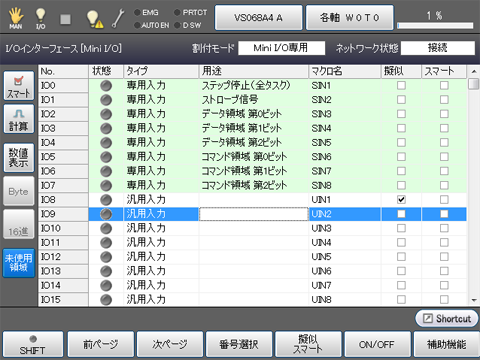Click the 用途 column header
This screenshot has width=480, height=360.
[254, 71]
